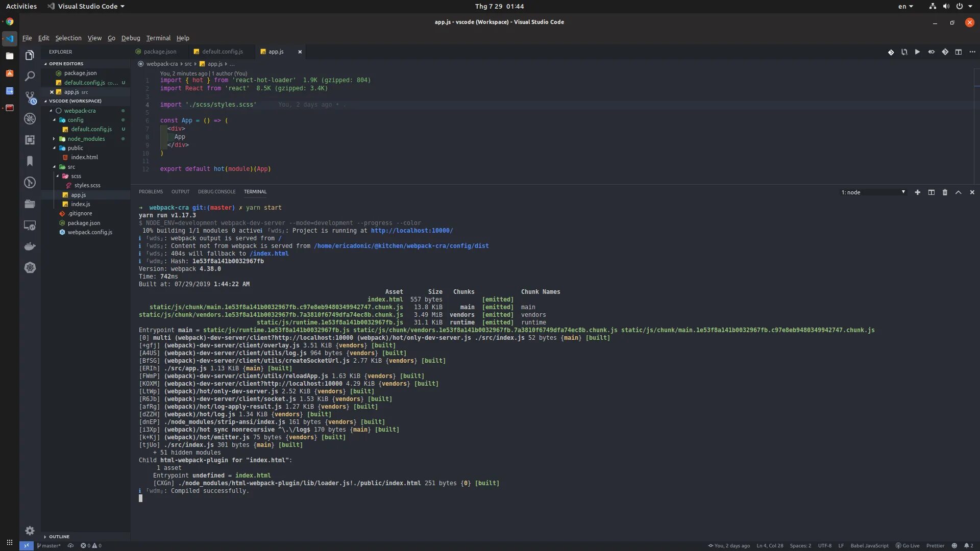The width and height of the screenshot is (980, 551).
Task: Click the Spaces: 2 indentation setting
Action: (800, 545)
